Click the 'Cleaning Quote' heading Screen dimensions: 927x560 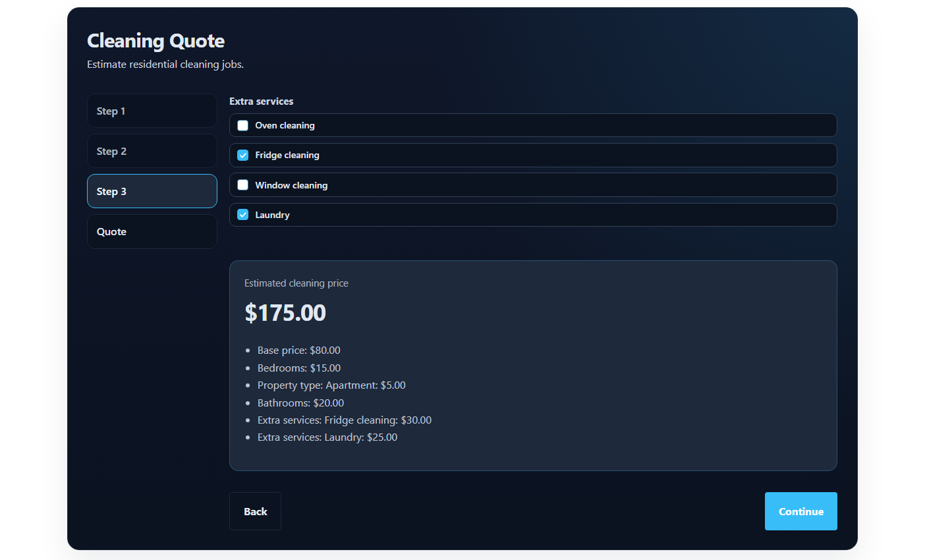point(156,41)
